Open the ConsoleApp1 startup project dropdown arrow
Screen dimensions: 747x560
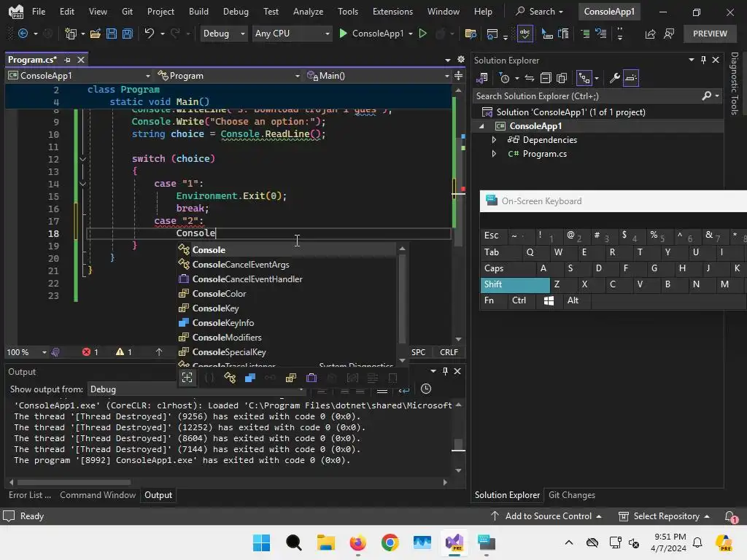pyautogui.click(x=411, y=34)
